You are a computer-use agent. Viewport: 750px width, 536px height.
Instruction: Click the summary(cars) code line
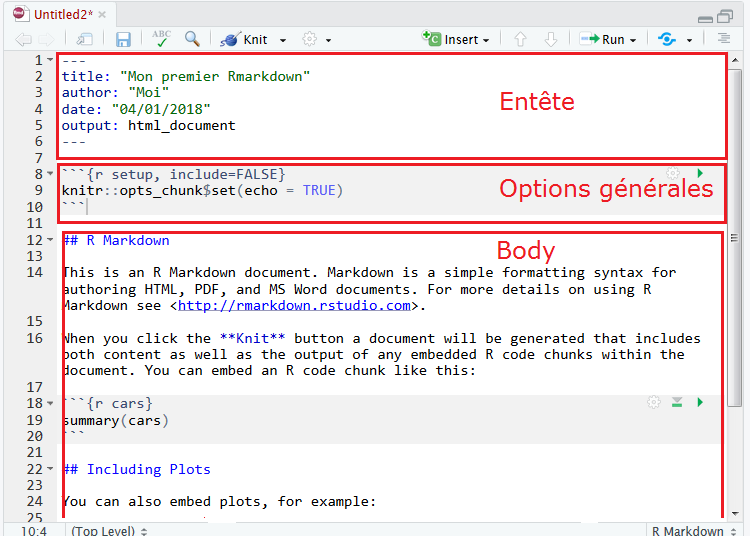pyautogui.click(x=116, y=421)
